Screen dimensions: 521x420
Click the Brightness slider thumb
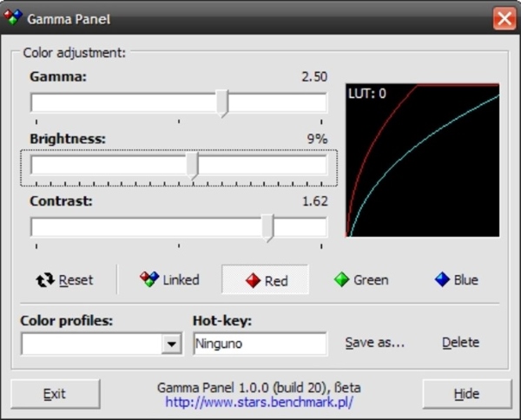pos(193,165)
